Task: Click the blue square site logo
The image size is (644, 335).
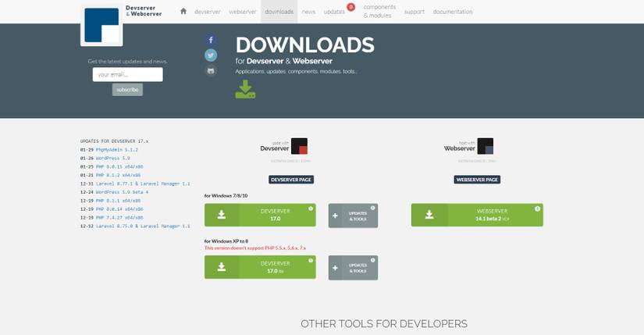Action: pyautogui.click(x=101, y=25)
